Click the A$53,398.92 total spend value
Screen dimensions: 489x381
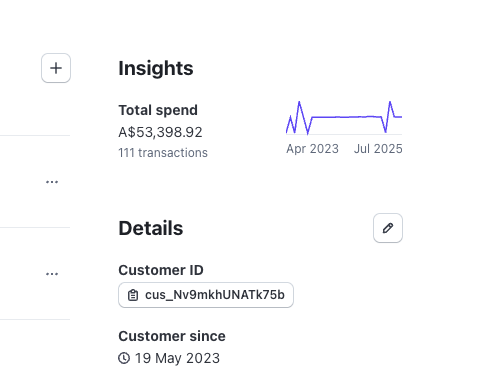[x=160, y=132]
